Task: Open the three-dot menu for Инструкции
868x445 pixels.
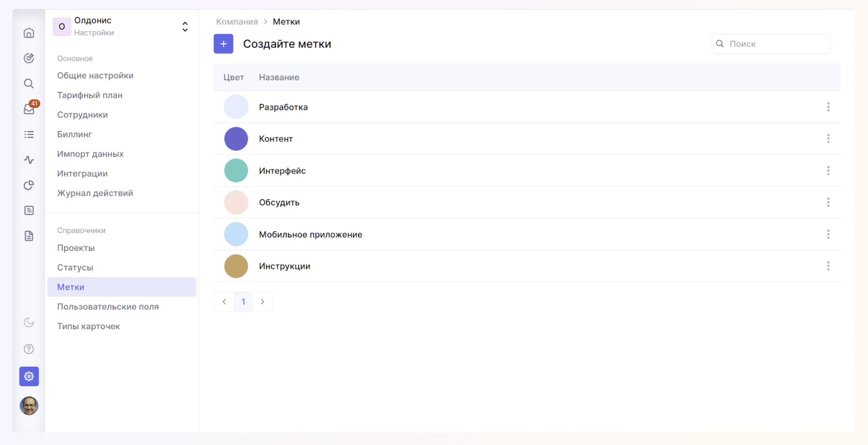Action: click(x=828, y=266)
